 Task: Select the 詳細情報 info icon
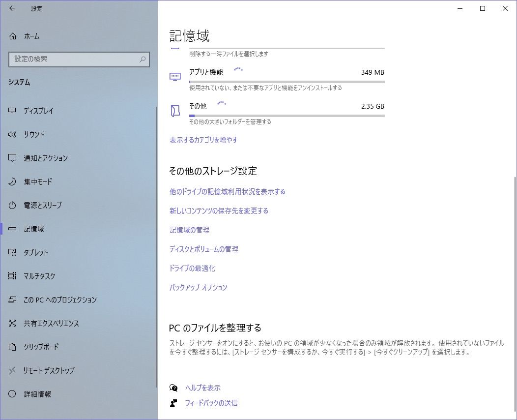pos(12,394)
